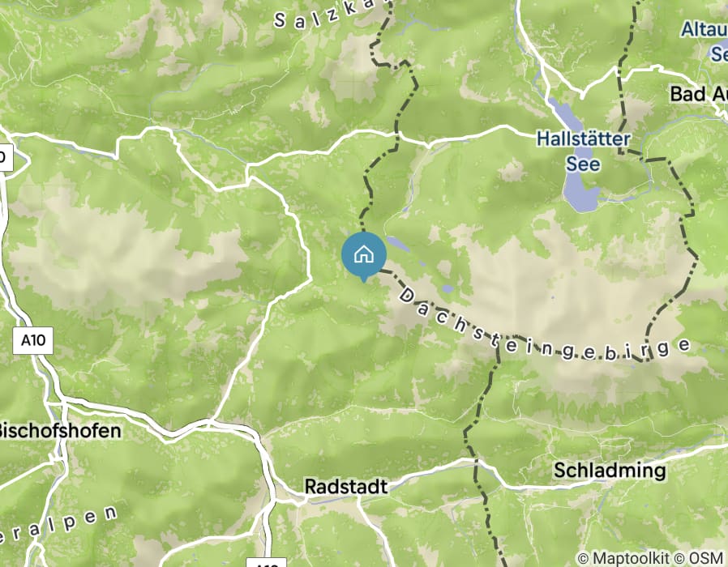Click the partial A10 shield at bottom edge

[x=266, y=562]
